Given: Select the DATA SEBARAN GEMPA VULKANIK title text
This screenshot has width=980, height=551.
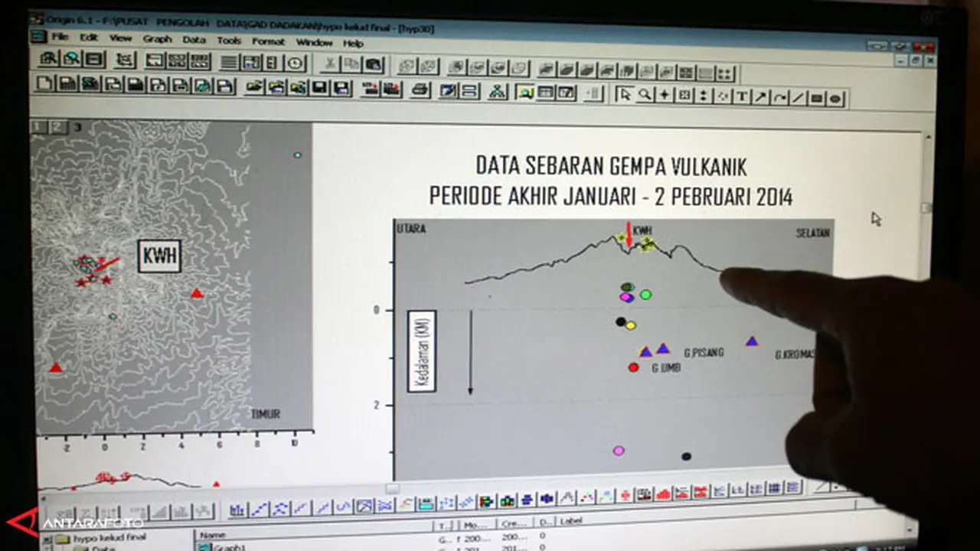Looking at the screenshot, I should (611, 165).
